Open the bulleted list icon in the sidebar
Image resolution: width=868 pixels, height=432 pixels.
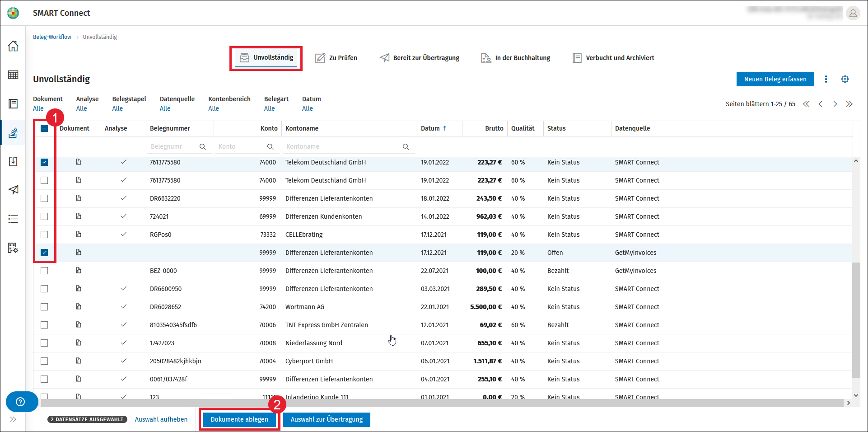13,219
